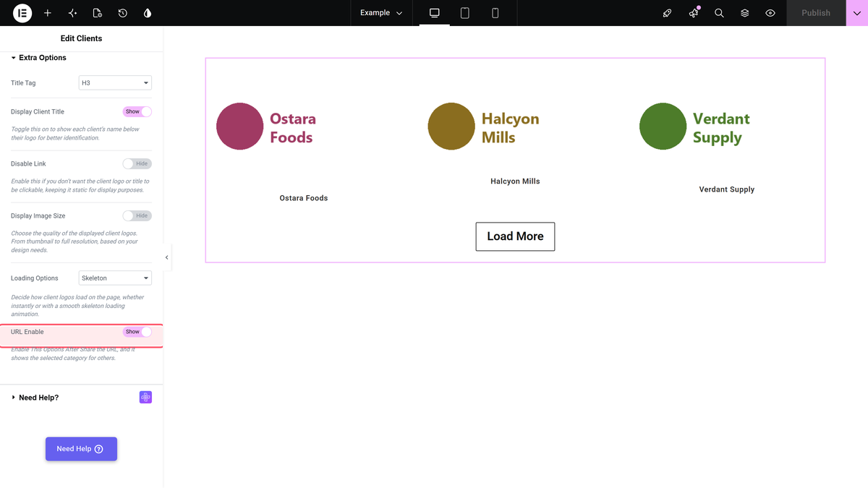
Task: Click the Publish button
Action: 816,13
